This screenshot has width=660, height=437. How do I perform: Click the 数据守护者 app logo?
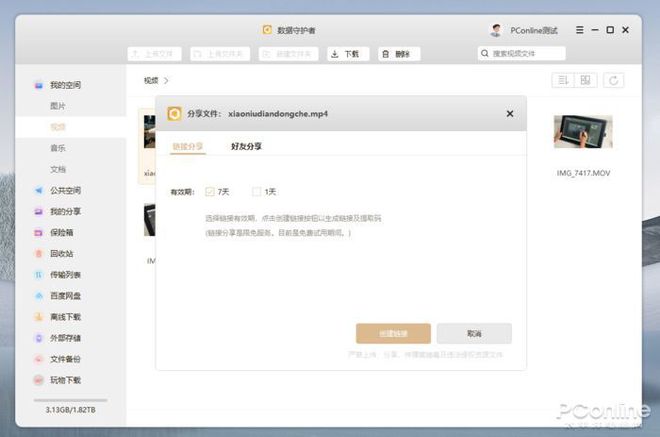point(267,29)
